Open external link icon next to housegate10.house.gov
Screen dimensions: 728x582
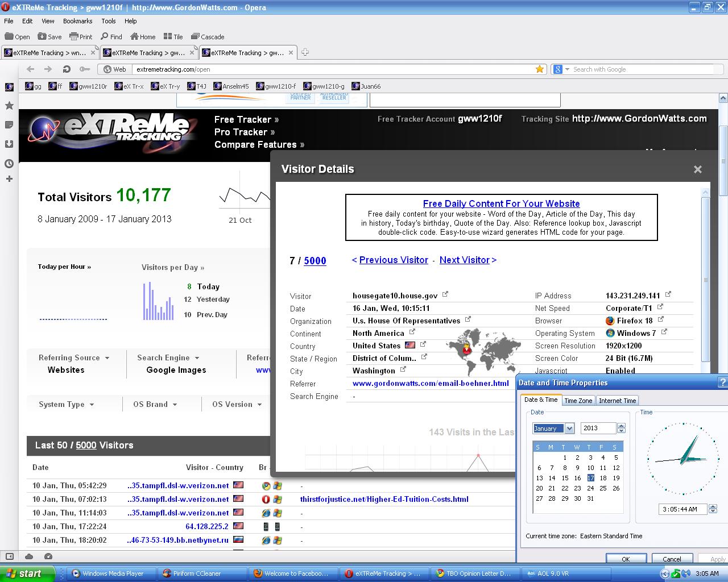coord(445,294)
